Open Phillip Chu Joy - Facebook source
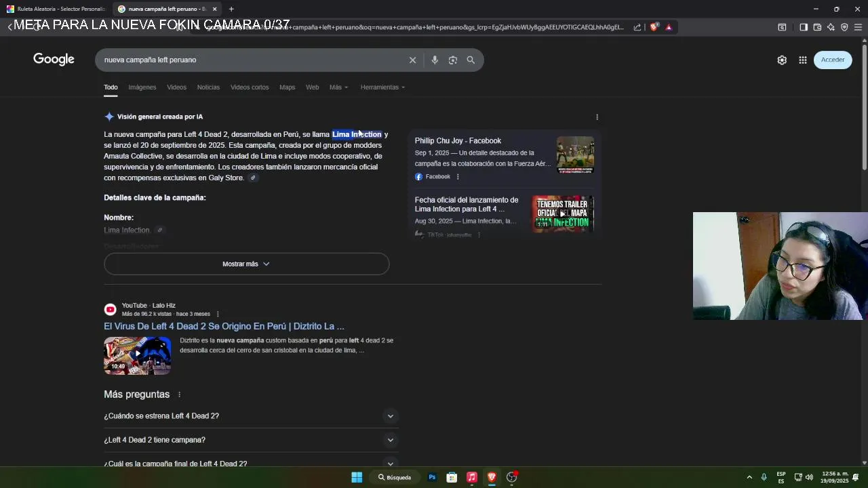Image resolution: width=868 pixels, height=488 pixels. 458,141
